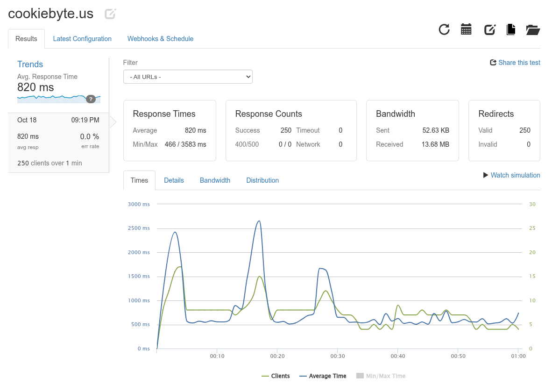Select the Oct 18 09:19 PM test run

pyautogui.click(x=58, y=142)
